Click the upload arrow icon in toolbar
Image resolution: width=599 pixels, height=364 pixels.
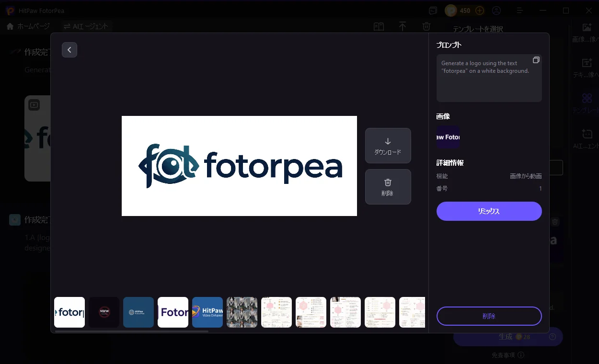tap(403, 26)
